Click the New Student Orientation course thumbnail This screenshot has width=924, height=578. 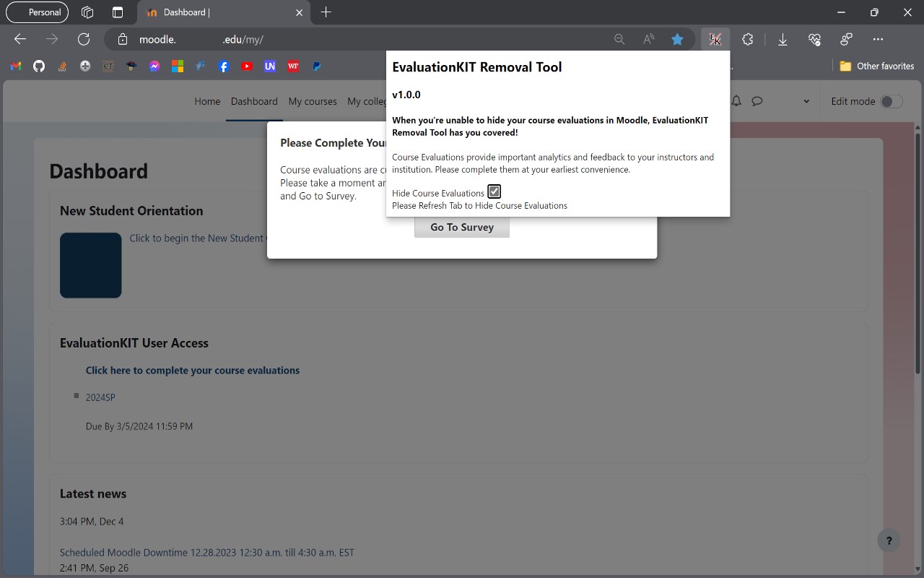click(x=91, y=265)
